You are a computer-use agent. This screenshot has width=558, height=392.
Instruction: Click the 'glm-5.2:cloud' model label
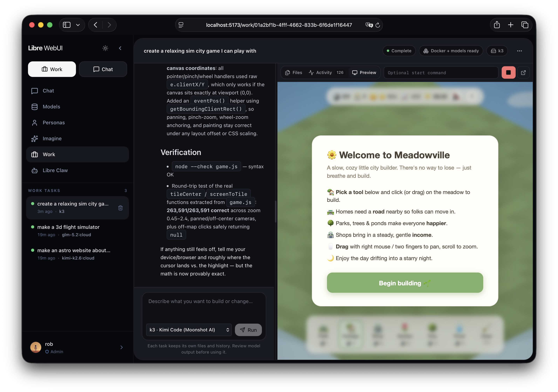coord(76,235)
